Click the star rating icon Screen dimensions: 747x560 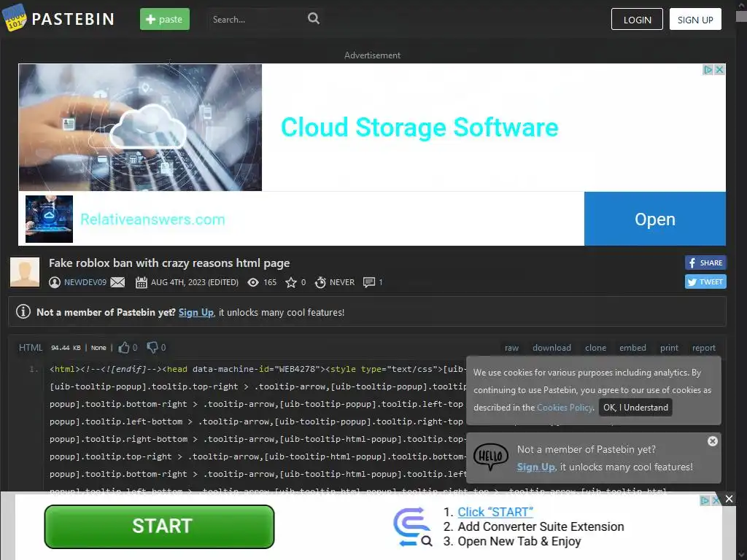pos(290,282)
